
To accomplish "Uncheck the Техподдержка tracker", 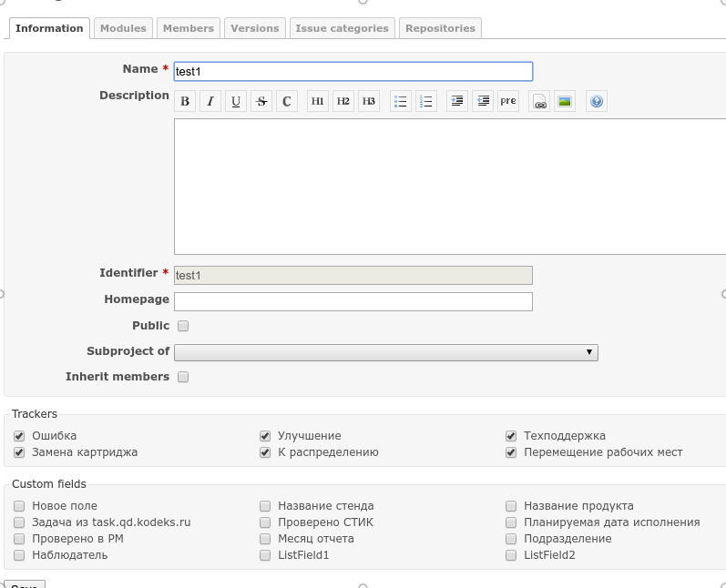I will coord(511,436).
